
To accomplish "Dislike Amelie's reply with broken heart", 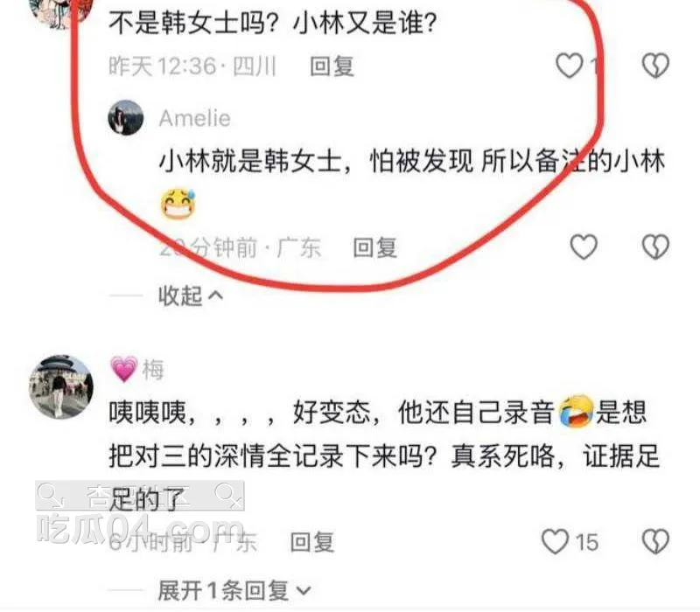I will point(655,247).
